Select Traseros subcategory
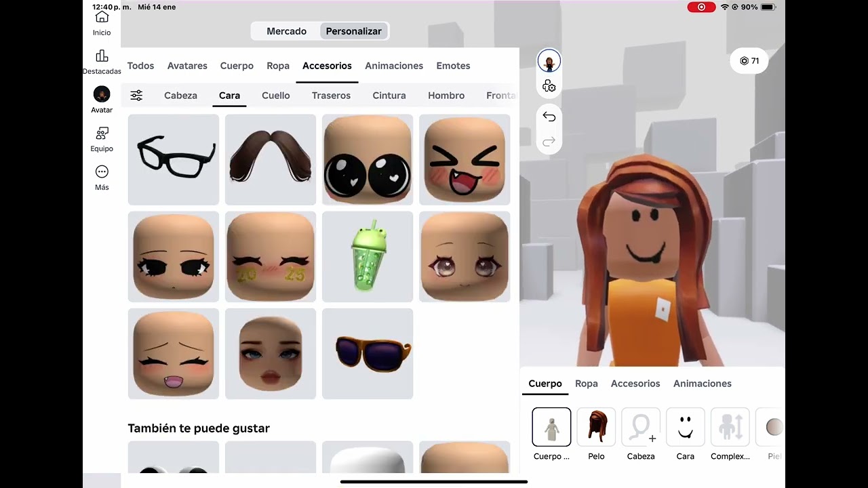Viewport: 868px width, 488px height. coord(331,96)
